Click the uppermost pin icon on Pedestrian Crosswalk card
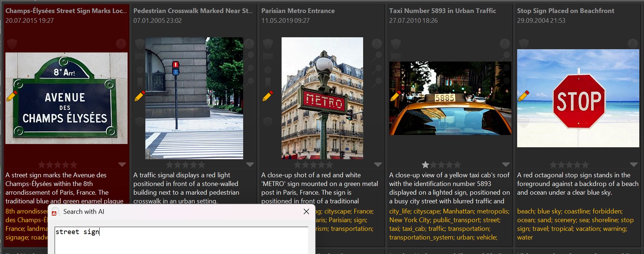This screenshot has width=644, height=254. coord(249,56)
